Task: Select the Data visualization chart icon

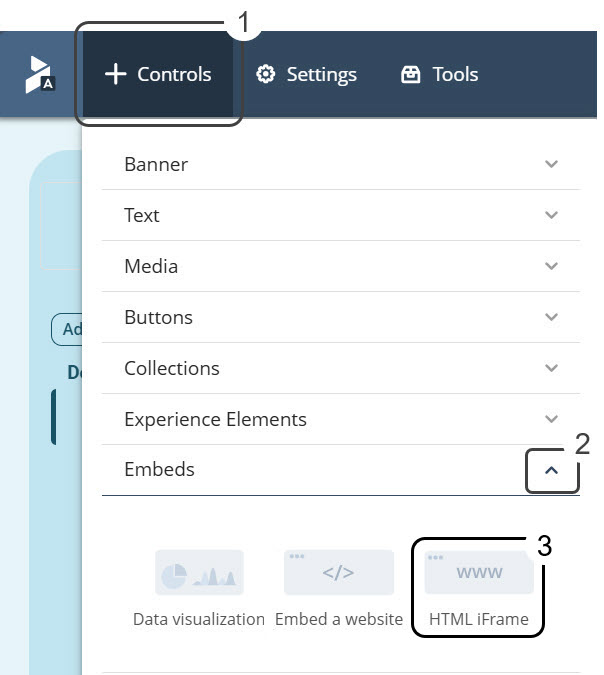Action: pos(199,573)
